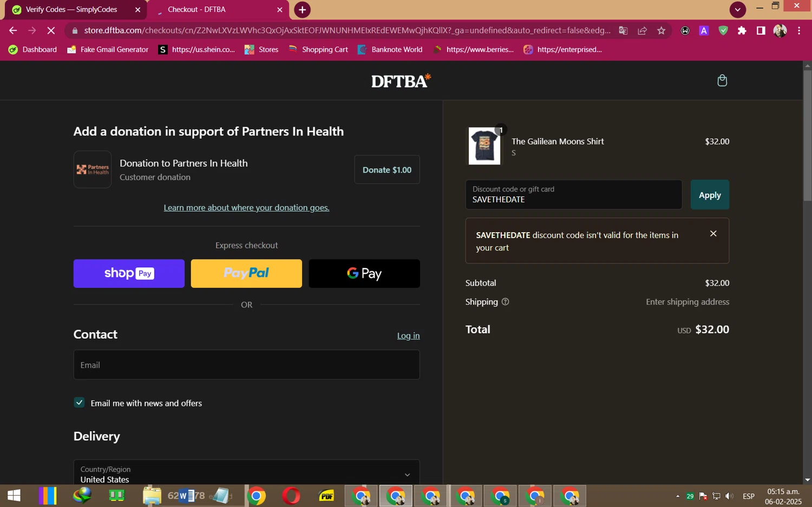
Task: Apply the discount code
Action: click(710, 195)
